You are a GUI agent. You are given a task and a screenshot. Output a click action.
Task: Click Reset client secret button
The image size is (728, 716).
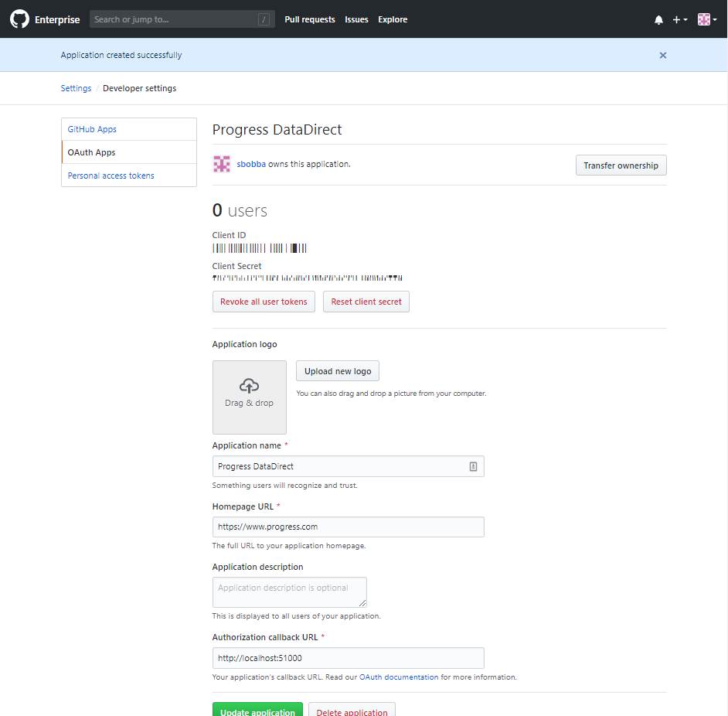(366, 302)
